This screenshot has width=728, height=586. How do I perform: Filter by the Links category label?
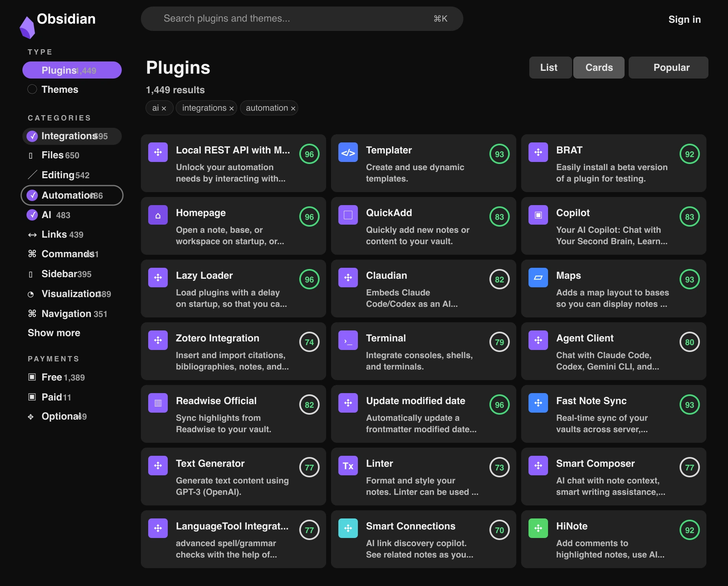[x=54, y=234]
